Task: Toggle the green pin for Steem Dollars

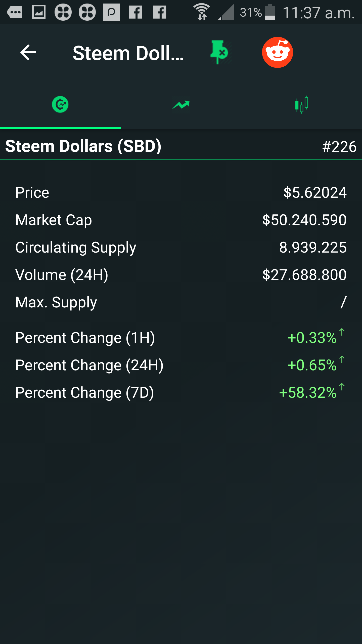Action: tap(219, 52)
